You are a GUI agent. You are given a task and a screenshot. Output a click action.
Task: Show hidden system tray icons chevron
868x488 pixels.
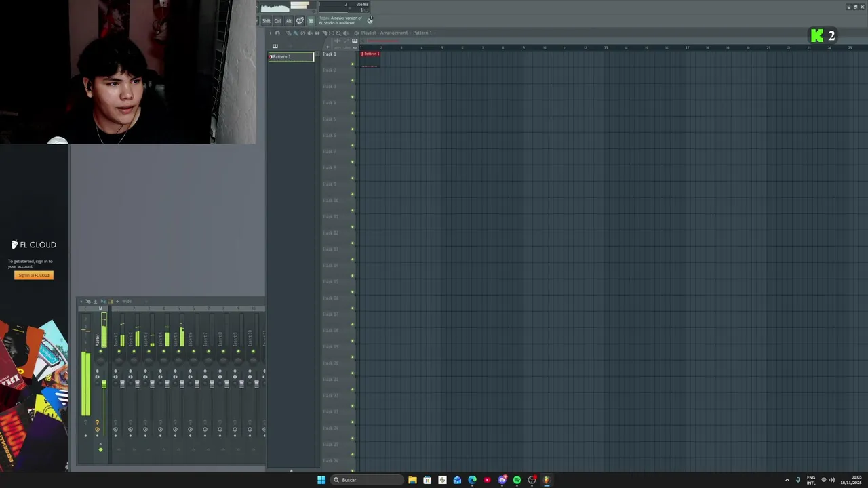(x=787, y=480)
